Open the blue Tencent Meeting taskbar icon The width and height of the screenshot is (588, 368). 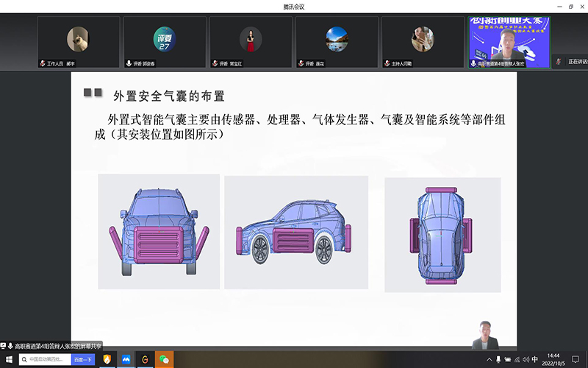coord(126,359)
